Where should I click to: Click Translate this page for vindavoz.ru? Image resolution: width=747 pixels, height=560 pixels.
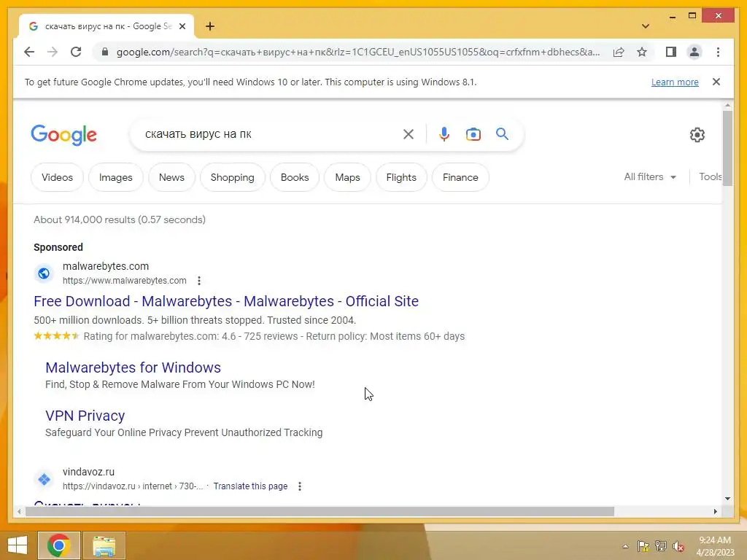(x=250, y=486)
